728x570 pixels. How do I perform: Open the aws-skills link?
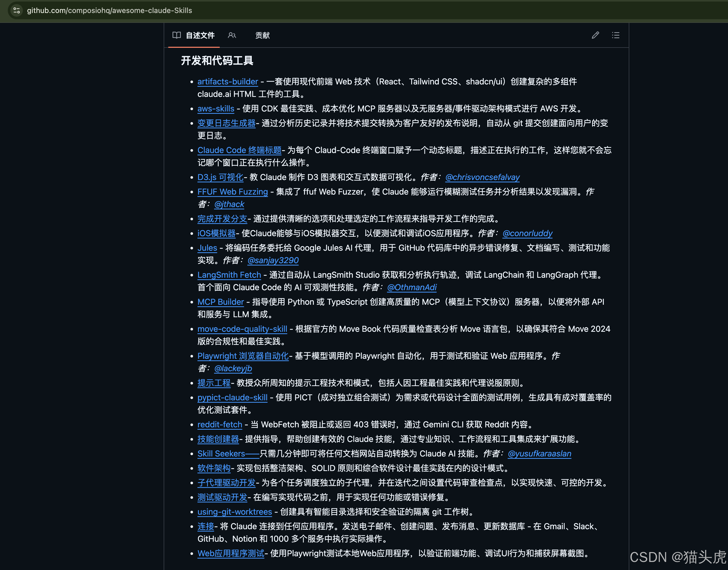point(216,108)
